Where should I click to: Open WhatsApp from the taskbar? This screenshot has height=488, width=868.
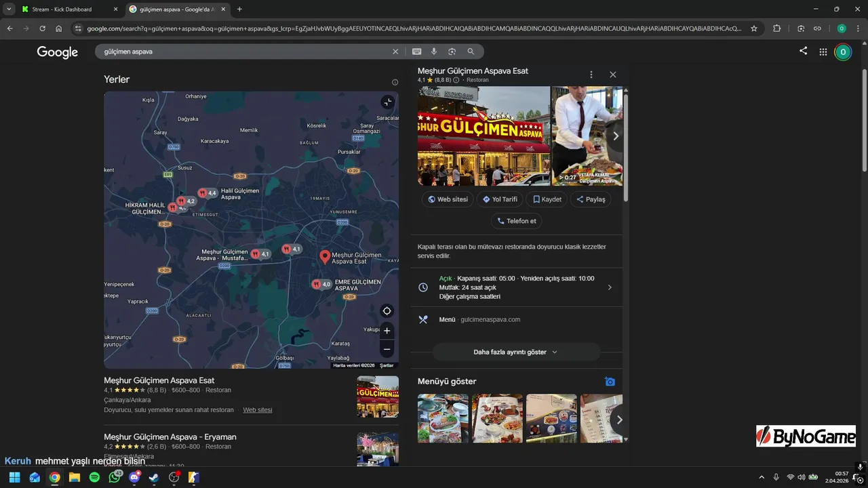tap(115, 477)
